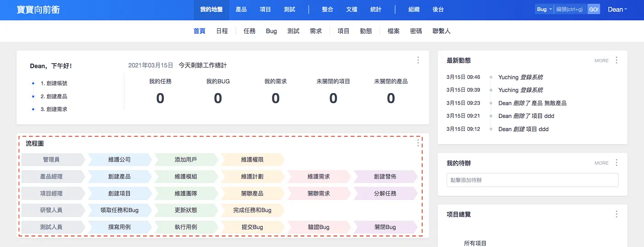Click MORE in 最新動態 panel
Image resolution: width=644 pixels, height=247 pixels.
tap(601, 60)
